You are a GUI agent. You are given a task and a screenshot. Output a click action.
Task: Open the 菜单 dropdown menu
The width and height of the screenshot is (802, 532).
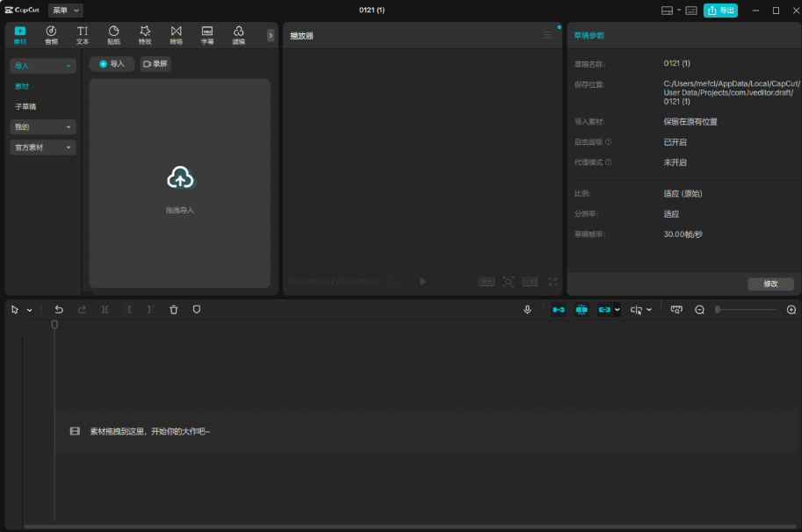66,11
